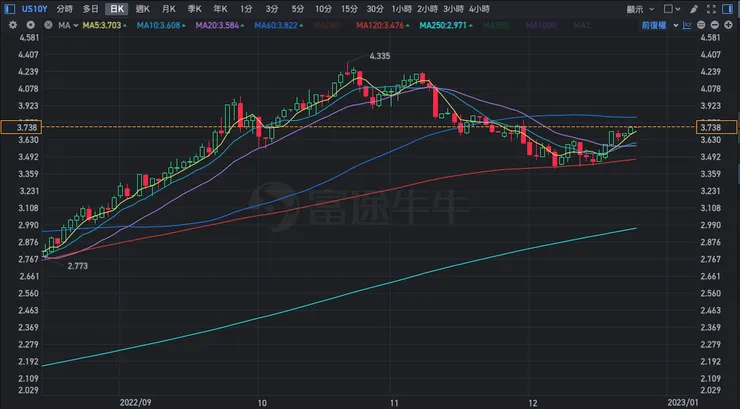Click the 4.335 high price label

(379, 56)
